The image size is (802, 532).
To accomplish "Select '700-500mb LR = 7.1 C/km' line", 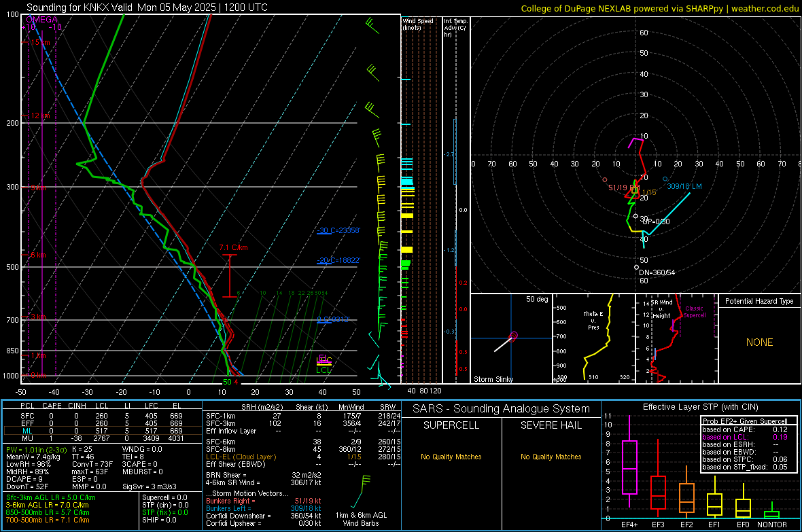I will point(48,520).
